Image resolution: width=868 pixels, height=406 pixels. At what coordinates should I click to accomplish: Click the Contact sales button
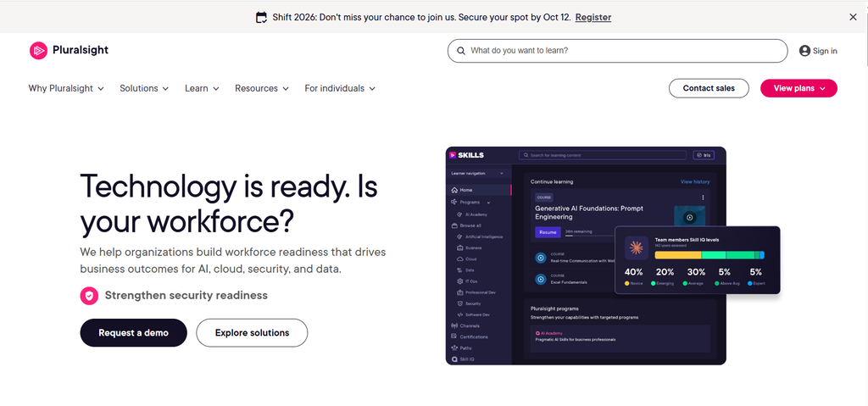pos(709,88)
